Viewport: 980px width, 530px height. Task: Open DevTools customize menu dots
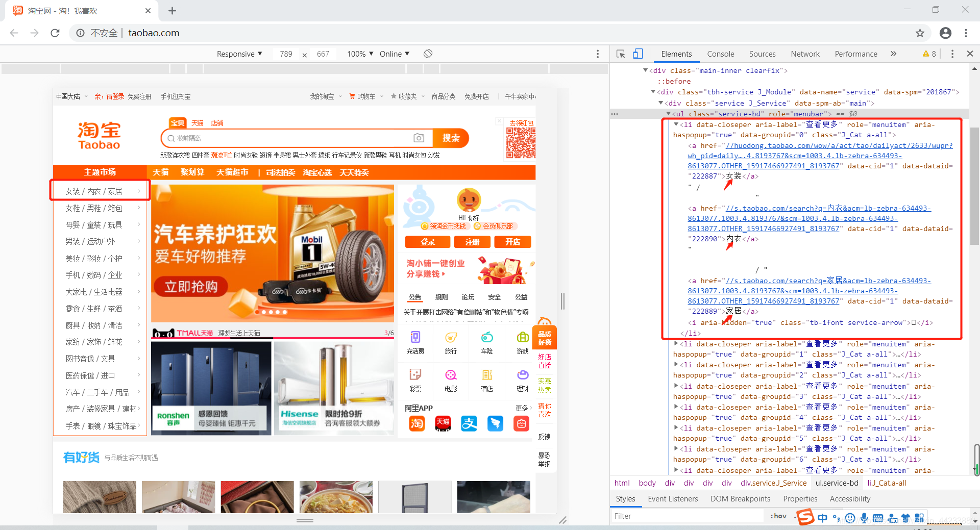tap(952, 54)
